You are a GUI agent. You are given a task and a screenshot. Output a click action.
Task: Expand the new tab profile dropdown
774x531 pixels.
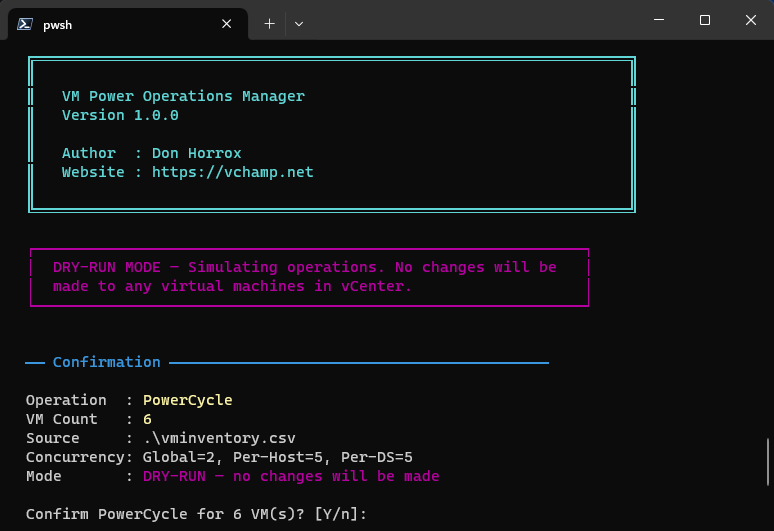(298, 24)
